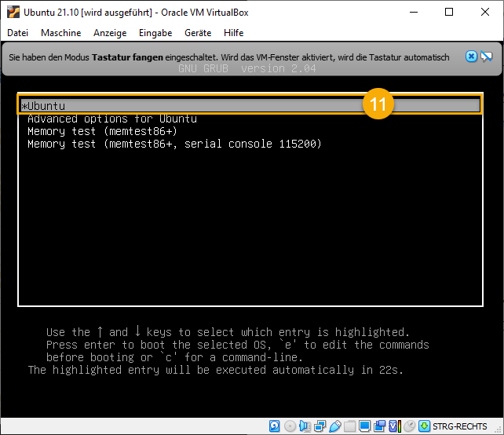Select the *Ubuntu boot entry
The width and height of the screenshot is (504, 435).
[250, 106]
